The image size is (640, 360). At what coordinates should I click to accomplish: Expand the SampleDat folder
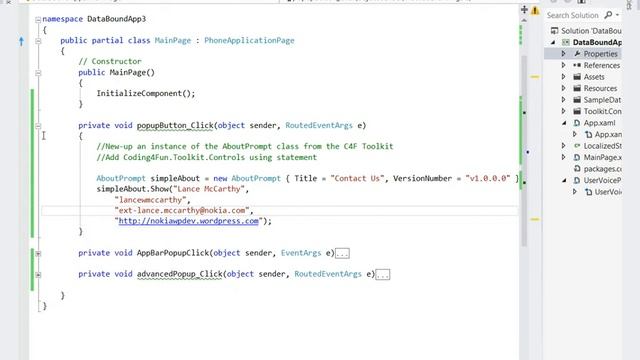click(x=564, y=100)
